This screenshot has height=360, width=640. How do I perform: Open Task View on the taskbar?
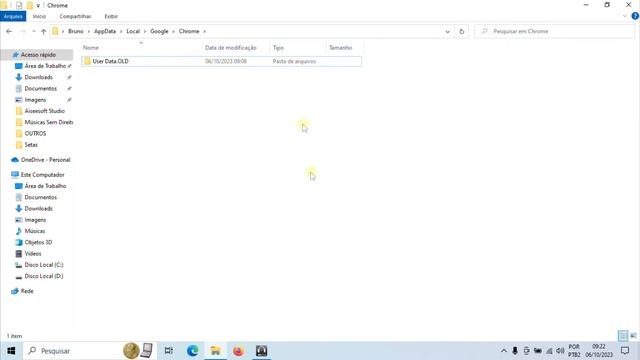point(169,351)
